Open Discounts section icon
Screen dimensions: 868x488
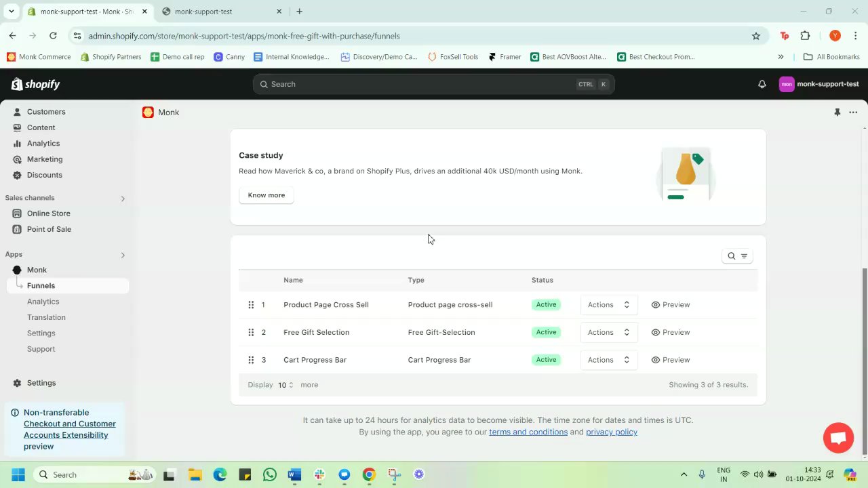[x=18, y=175]
